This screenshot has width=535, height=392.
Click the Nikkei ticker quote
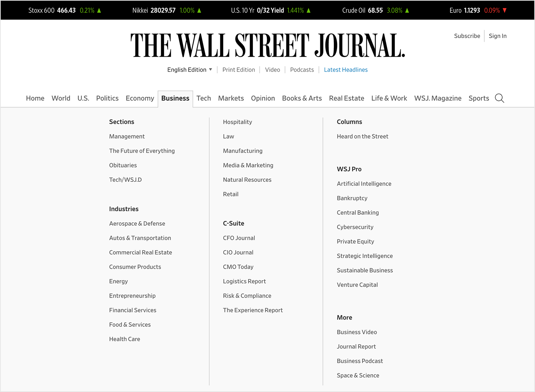tap(167, 10)
